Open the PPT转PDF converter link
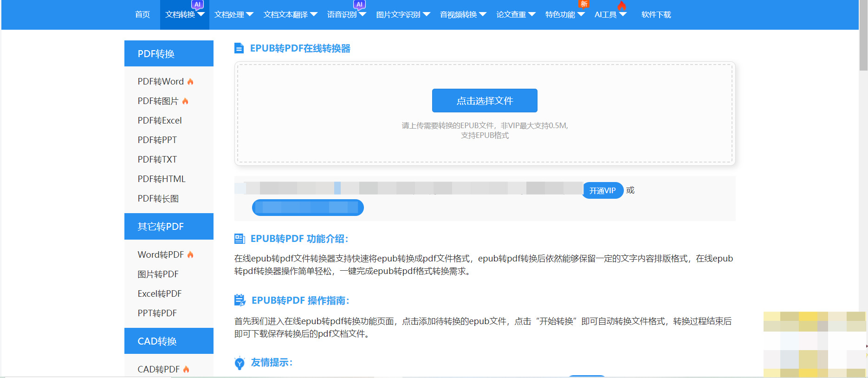 [x=157, y=313]
